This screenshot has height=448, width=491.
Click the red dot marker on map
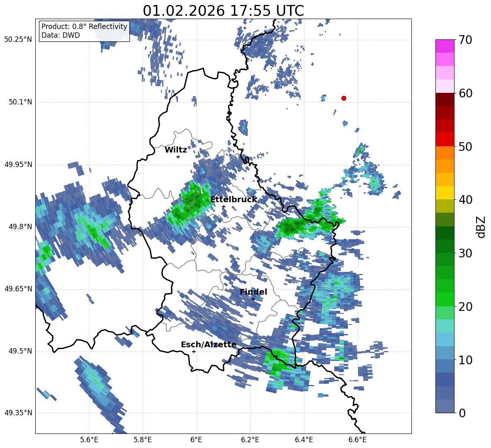pos(343,98)
